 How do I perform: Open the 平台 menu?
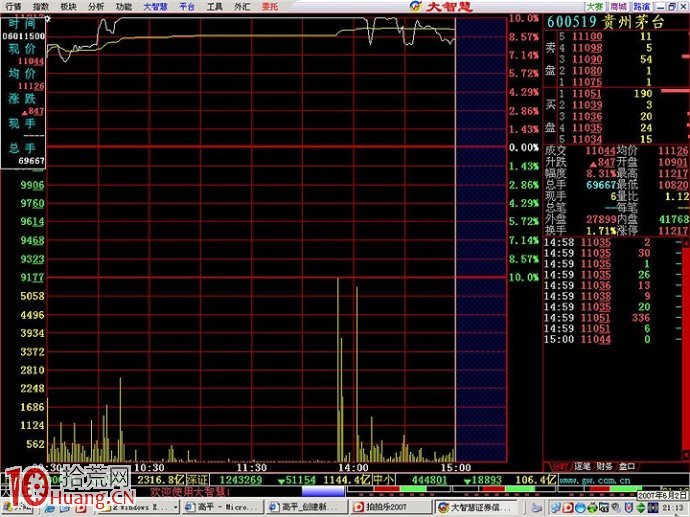click(187, 7)
